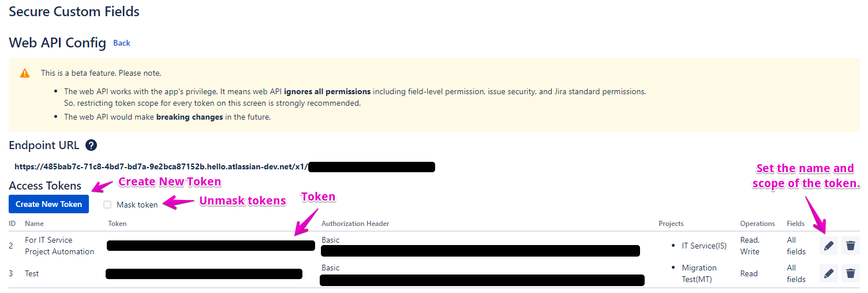
Task: Select the masked token for Test row
Action: [x=204, y=273]
